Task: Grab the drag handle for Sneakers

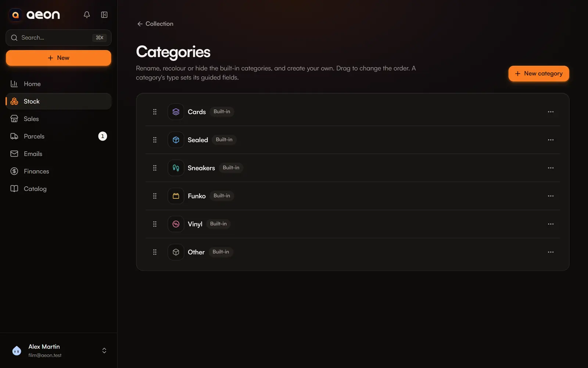Action: [155, 168]
